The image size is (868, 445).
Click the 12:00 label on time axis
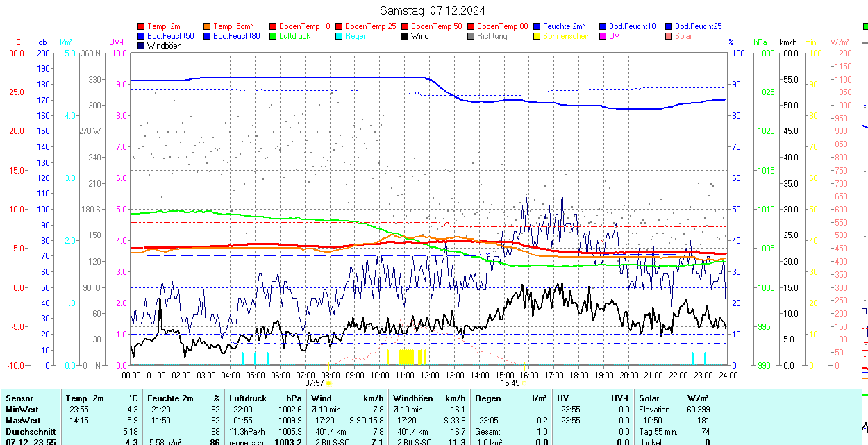pos(430,376)
